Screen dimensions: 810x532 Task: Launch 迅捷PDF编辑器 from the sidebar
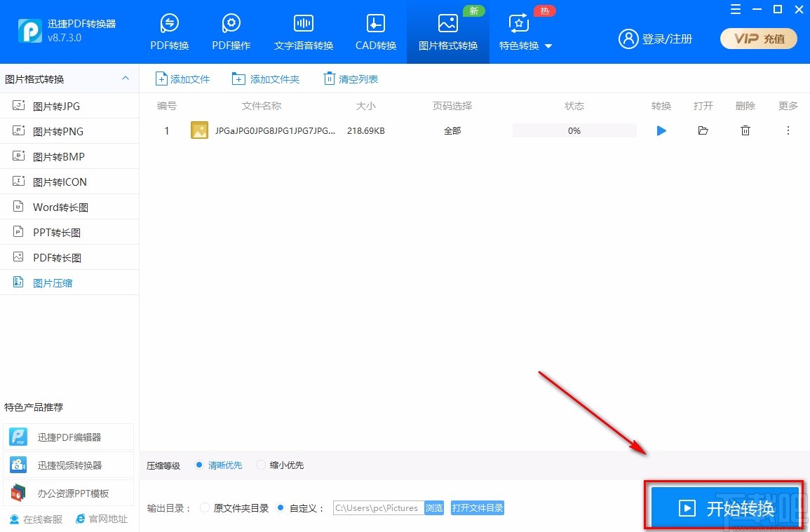(x=68, y=436)
